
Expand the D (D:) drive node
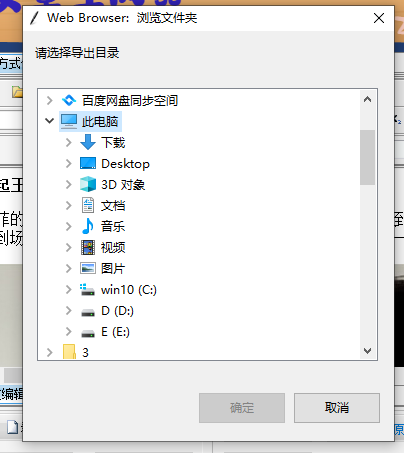click(x=69, y=311)
